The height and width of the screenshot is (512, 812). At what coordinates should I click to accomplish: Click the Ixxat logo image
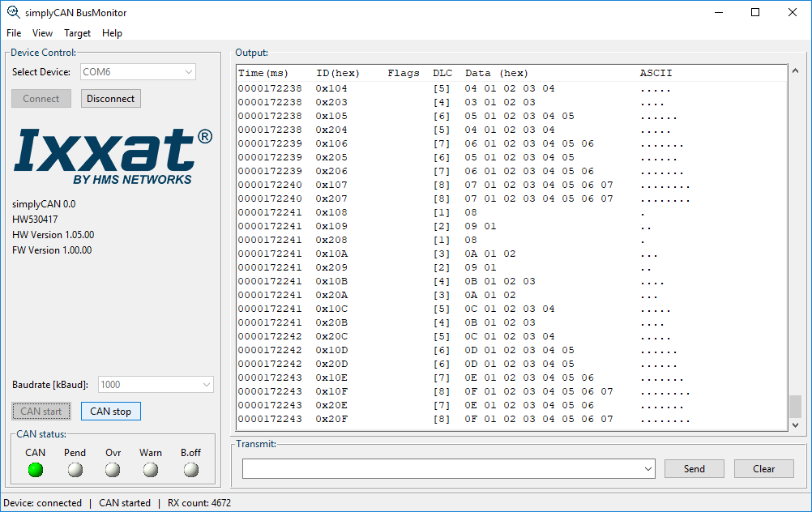(113, 156)
